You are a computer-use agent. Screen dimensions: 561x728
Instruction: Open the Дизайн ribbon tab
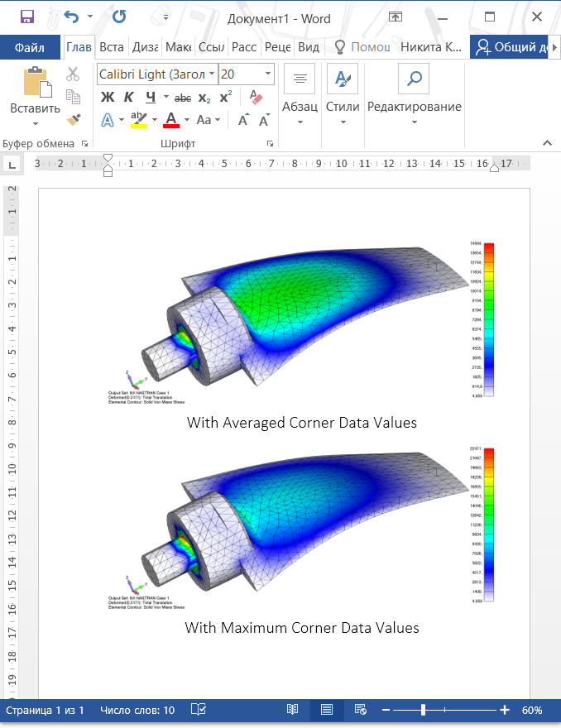145,47
